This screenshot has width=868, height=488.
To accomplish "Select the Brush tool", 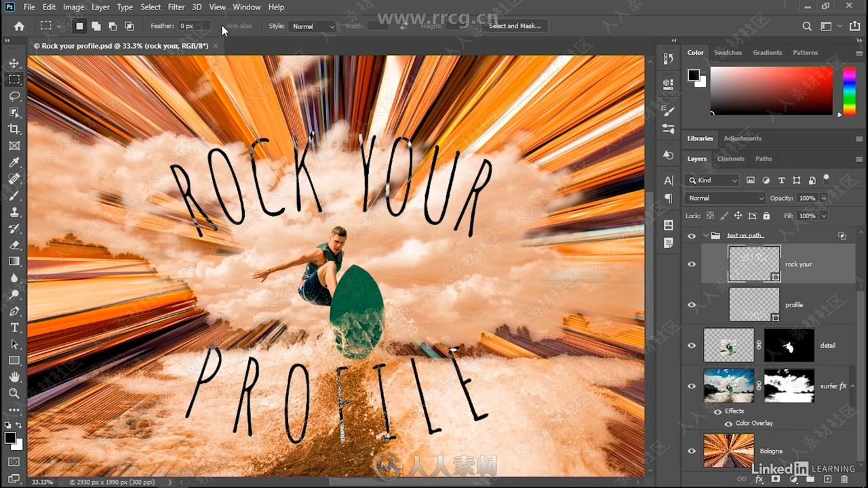I will [x=14, y=195].
